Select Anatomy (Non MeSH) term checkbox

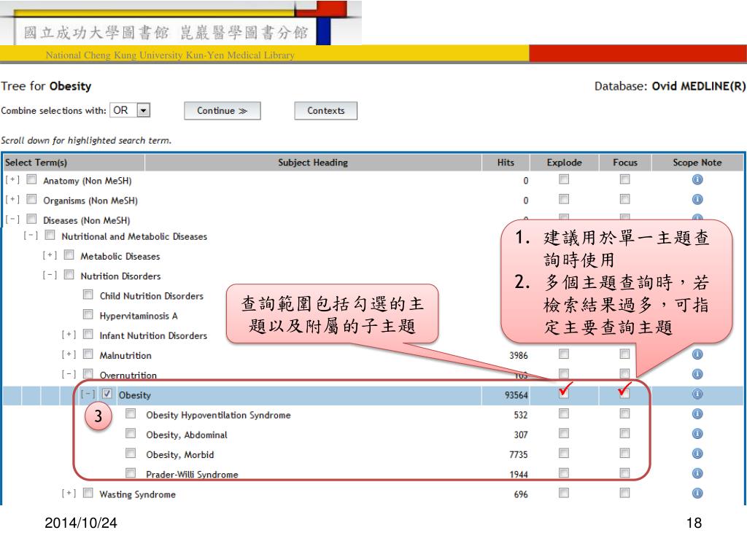31,179
